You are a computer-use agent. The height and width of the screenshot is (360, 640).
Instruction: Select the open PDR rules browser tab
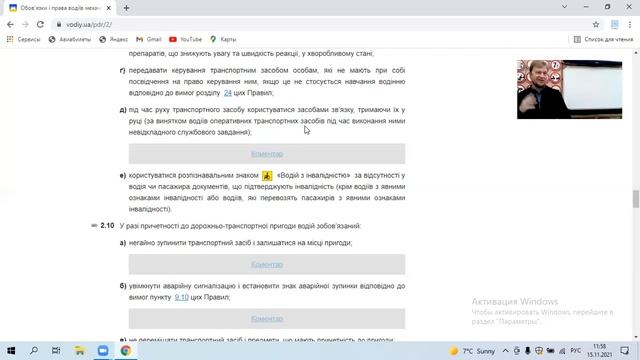[x=60, y=8]
